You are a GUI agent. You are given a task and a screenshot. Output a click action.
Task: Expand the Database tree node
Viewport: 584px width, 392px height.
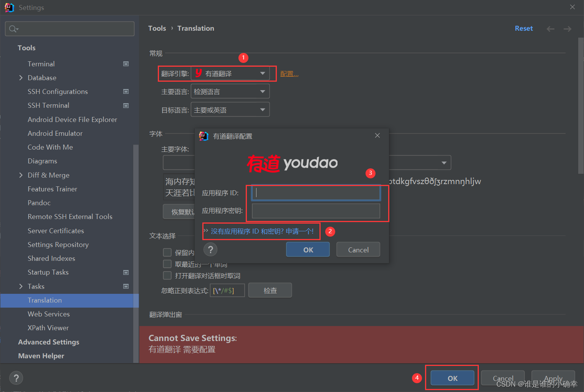[x=21, y=78]
